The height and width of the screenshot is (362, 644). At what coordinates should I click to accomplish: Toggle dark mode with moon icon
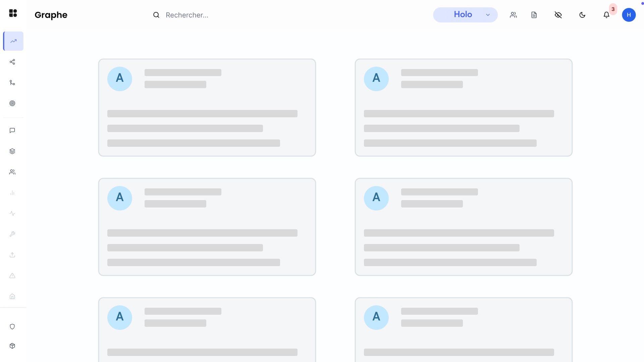pos(582,15)
